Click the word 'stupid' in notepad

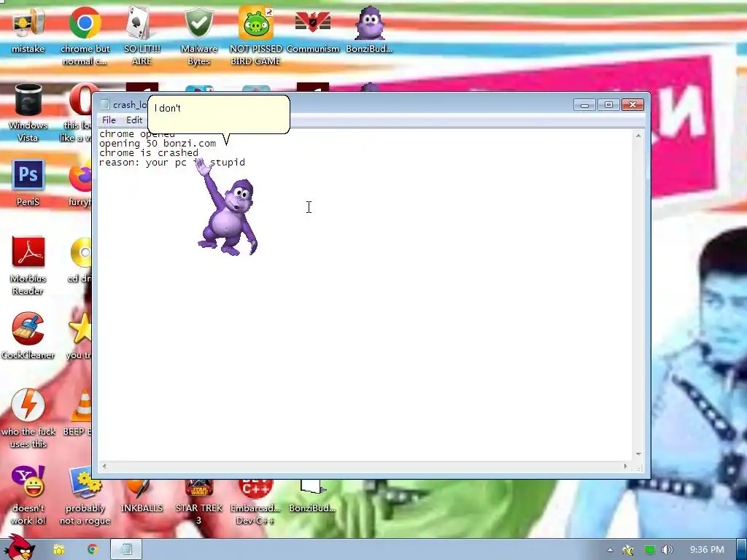[x=228, y=163]
